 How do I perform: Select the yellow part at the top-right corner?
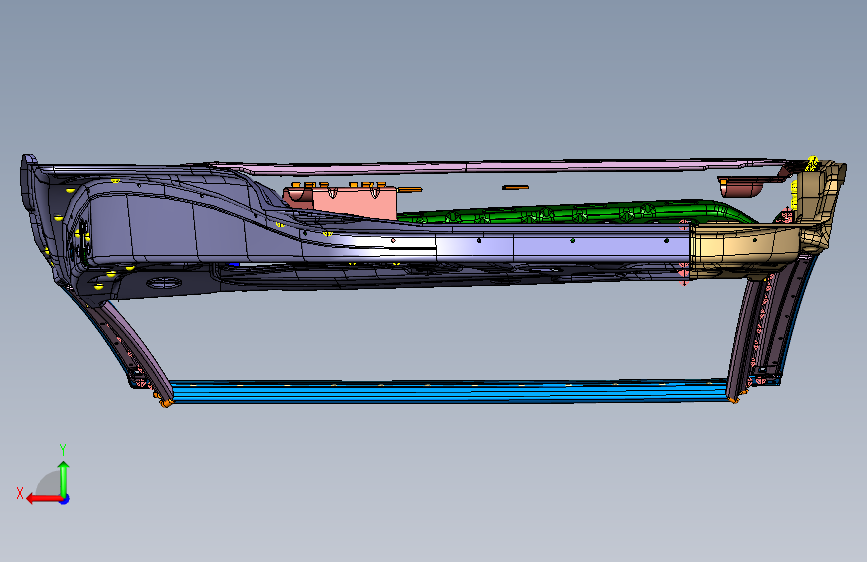(811, 164)
